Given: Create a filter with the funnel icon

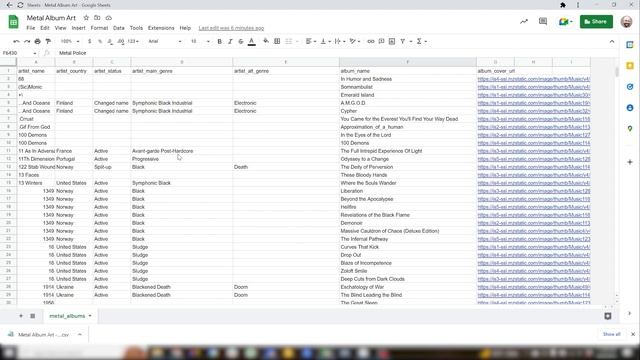Looking at the screenshot, I should tap(403, 41).
